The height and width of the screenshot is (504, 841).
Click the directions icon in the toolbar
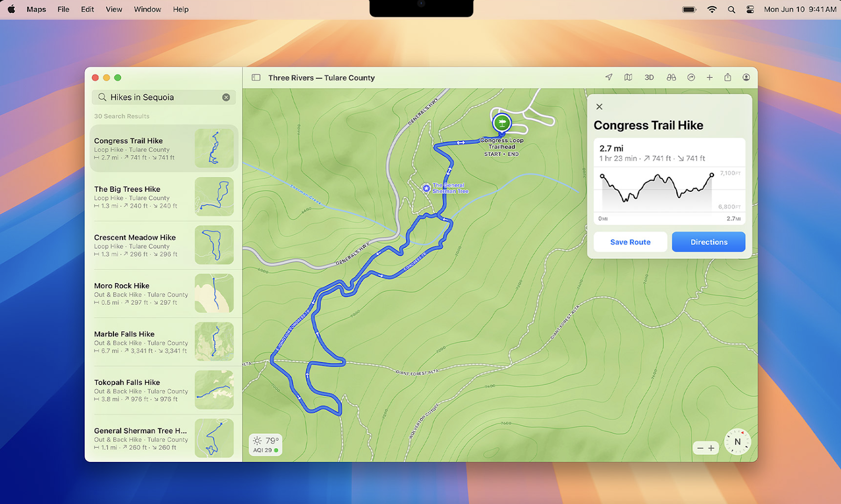(x=691, y=77)
